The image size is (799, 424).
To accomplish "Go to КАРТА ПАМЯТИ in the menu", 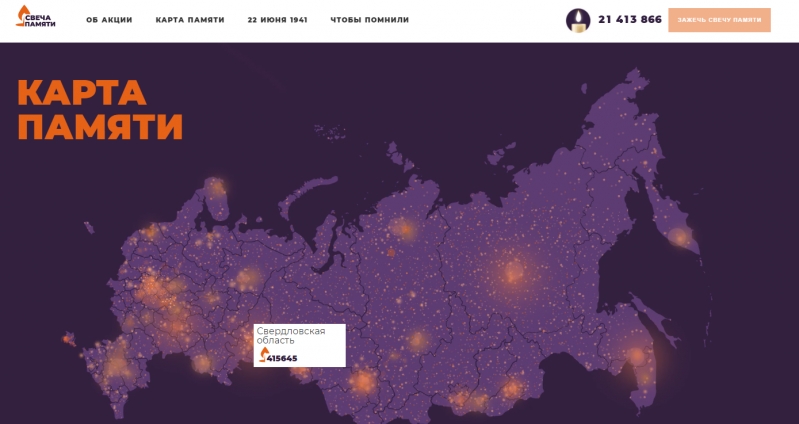I will click(x=190, y=20).
